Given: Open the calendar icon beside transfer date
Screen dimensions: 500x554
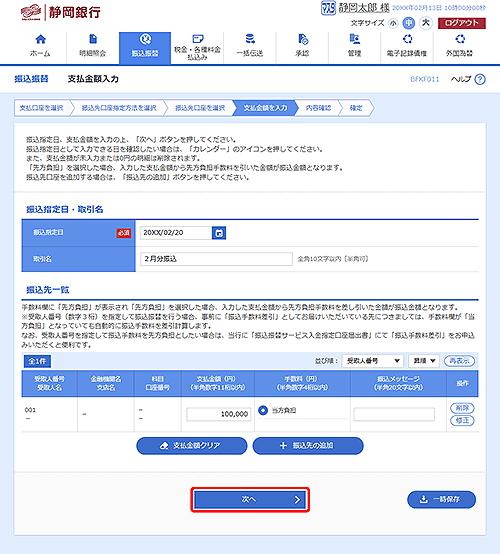Looking at the screenshot, I should point(219,233).
